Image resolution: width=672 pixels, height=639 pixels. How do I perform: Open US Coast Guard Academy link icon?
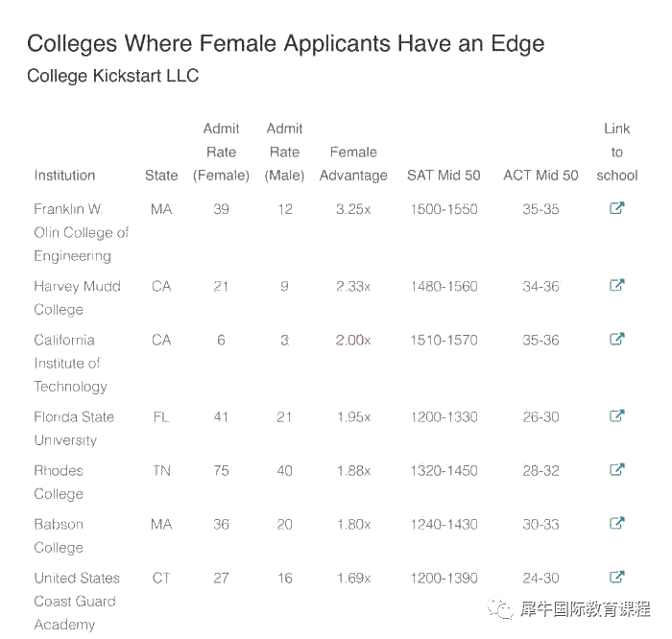click(x=616, y=578)
